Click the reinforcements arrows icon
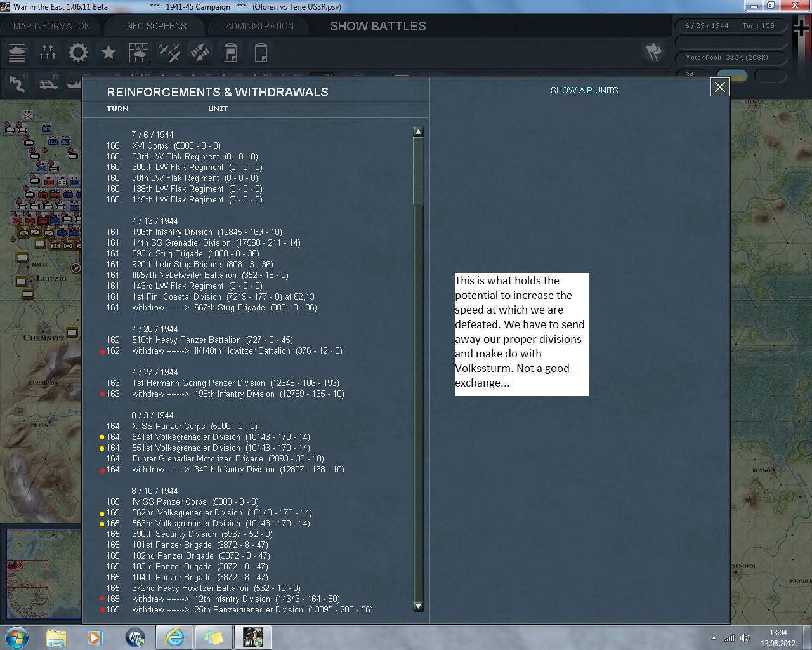 pos(200,52)
